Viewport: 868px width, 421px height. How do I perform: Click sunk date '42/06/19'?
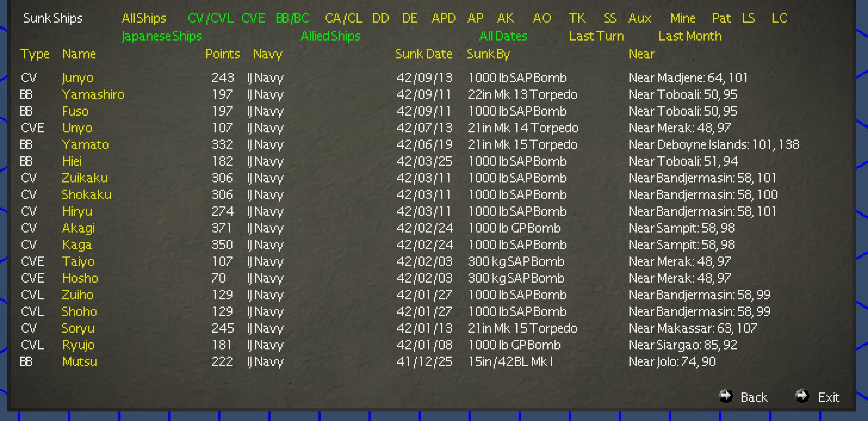(x=424, y=144)
